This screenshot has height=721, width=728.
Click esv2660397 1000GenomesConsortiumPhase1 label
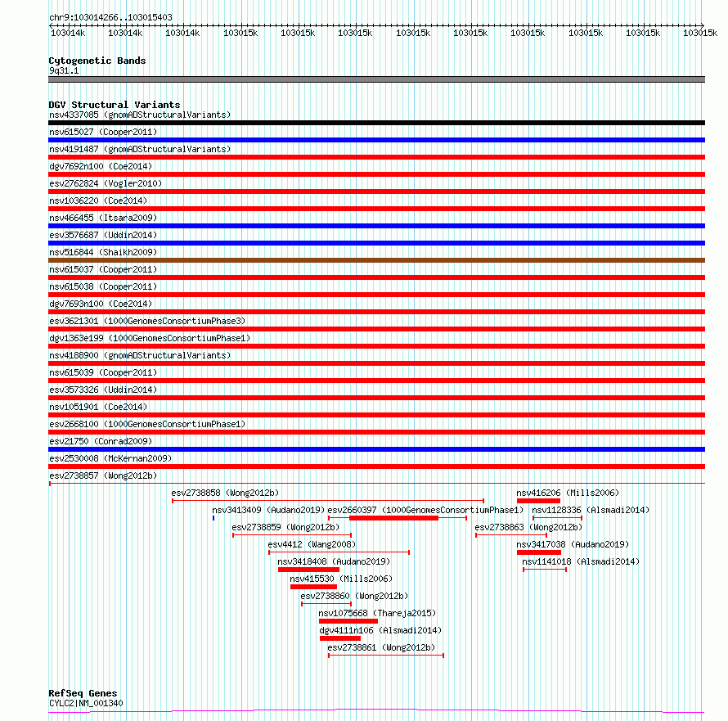425,510
